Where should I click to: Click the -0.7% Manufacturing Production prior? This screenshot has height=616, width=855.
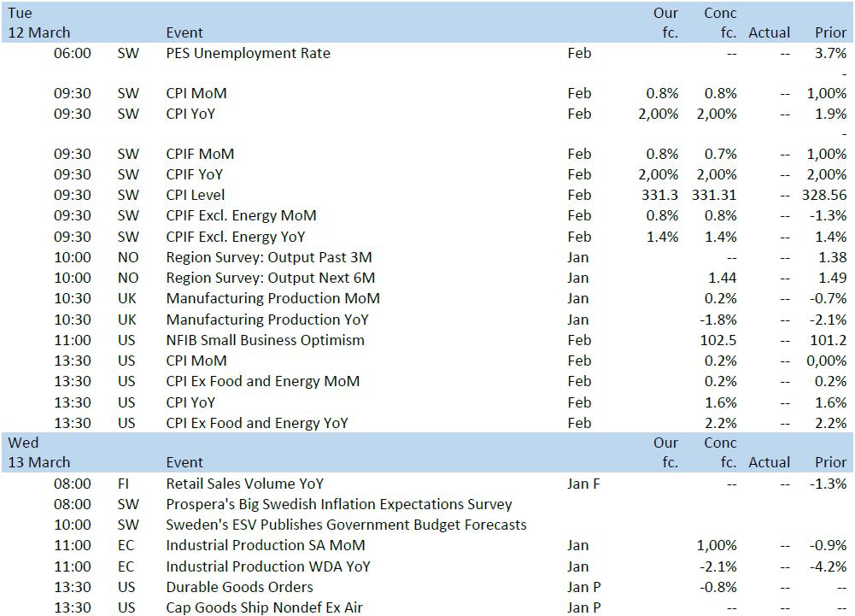point(829,299)
